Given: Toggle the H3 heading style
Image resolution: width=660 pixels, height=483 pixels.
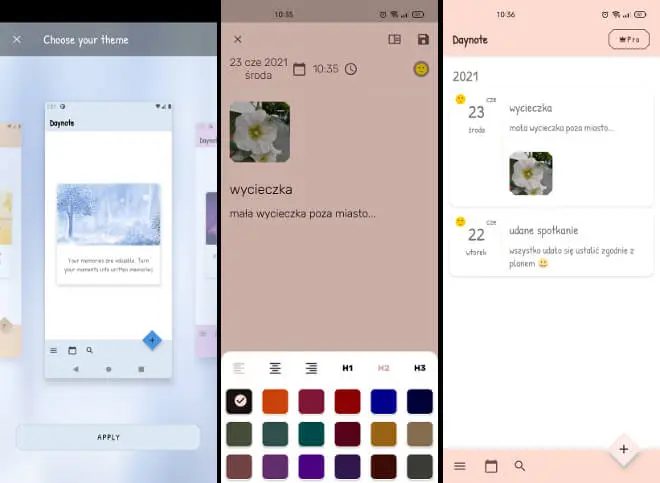Looking at the screenshot, I should pyautogui.click(x=420, y=368).
